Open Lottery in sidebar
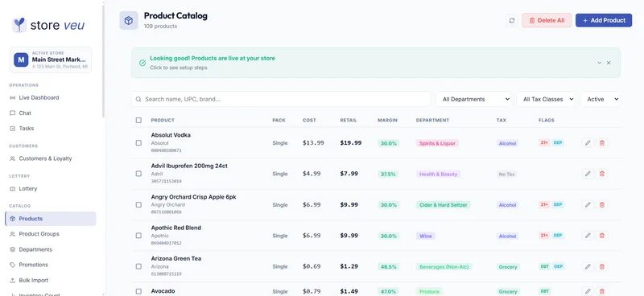The width and height of the screenshot is (644, 296). (28, 189)
